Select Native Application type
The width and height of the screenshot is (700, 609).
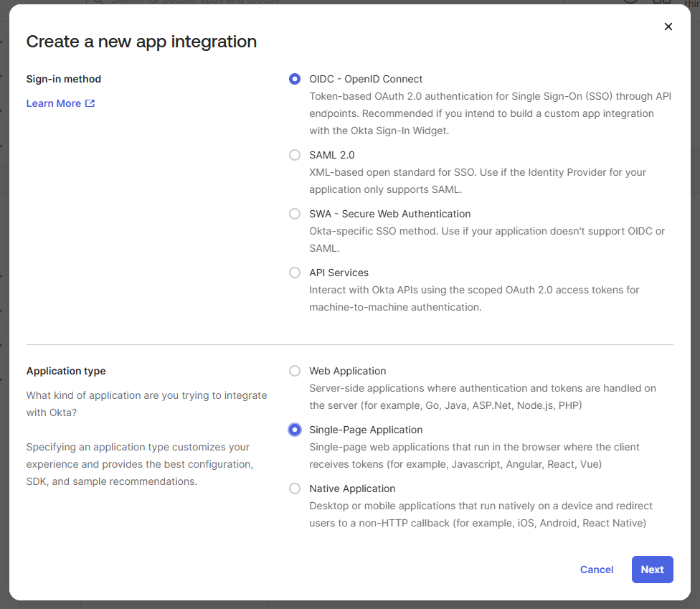pyautogui.click(x=295, y=489)
